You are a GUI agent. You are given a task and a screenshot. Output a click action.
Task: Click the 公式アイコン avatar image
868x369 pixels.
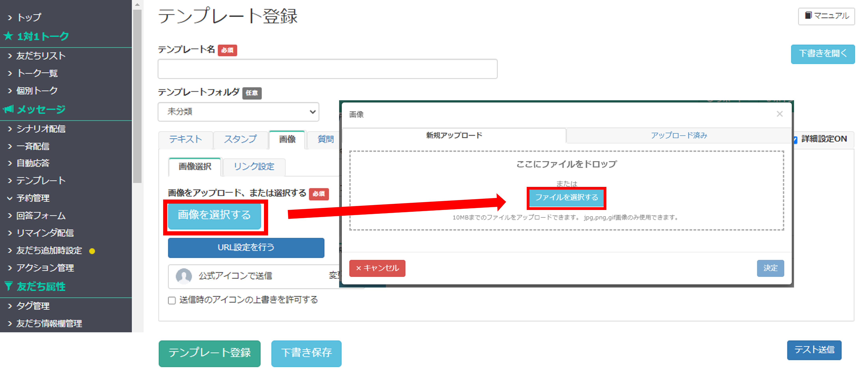coord(184,276)
